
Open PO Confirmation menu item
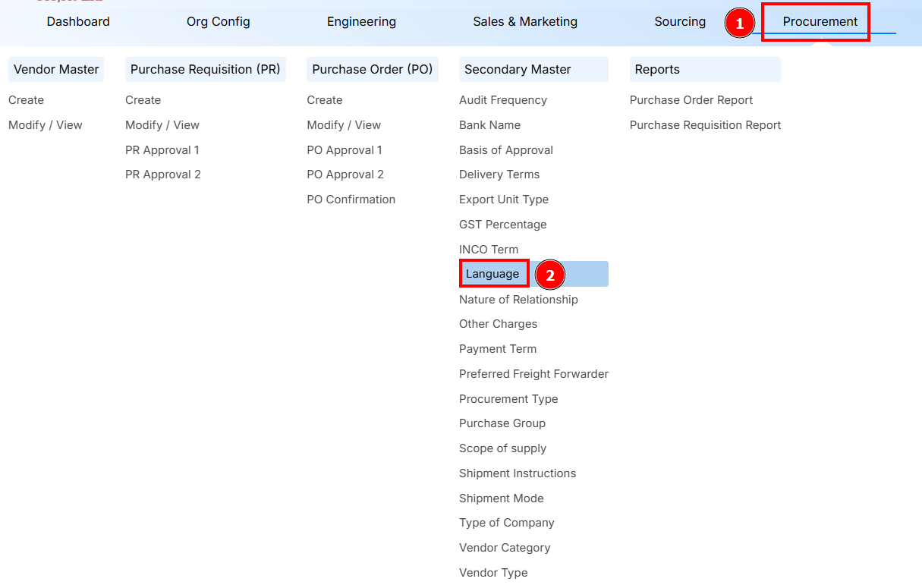[351, 200]
